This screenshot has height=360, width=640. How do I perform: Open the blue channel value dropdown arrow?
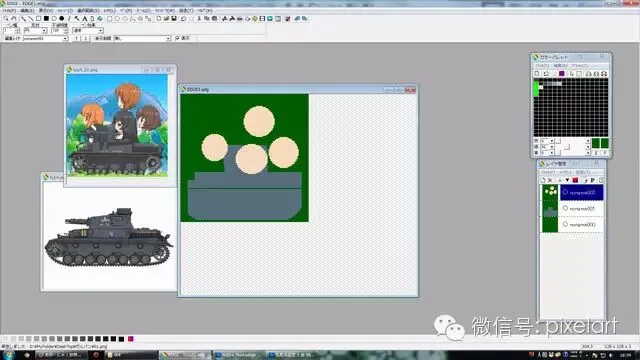click(551, 153)
